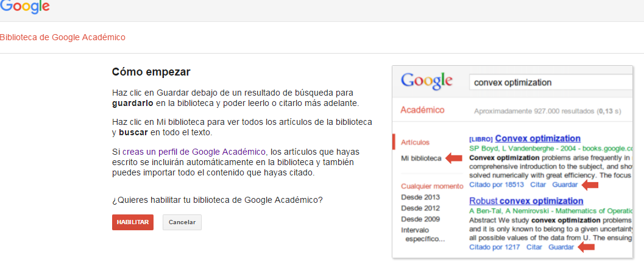Click the A Ben-Tal, A Nemirovski author line

550,211
